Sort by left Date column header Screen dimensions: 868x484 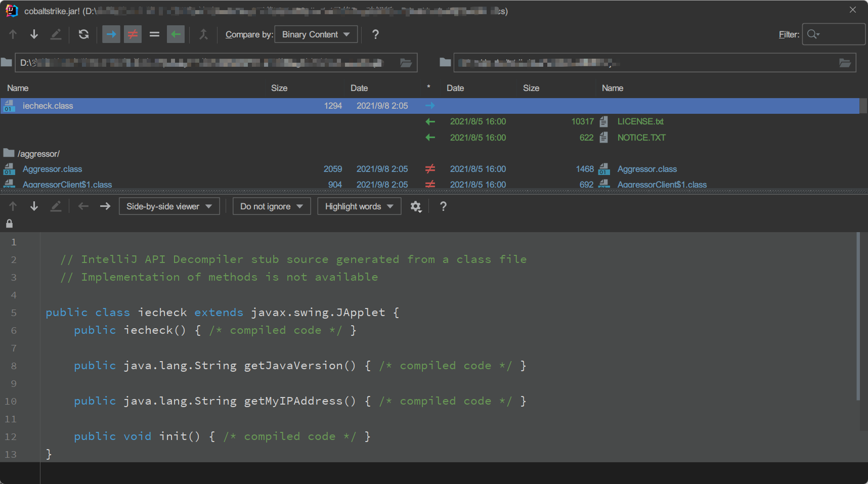click(359, 88)
